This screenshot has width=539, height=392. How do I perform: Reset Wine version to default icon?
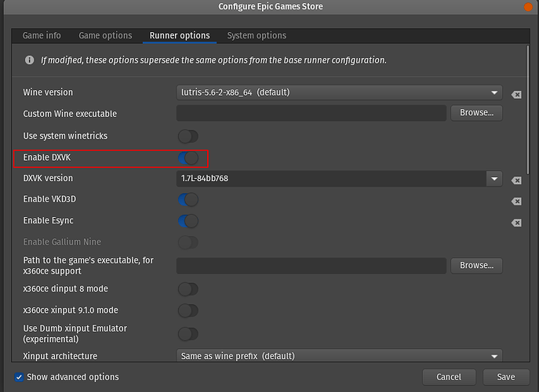pos(516,94)
